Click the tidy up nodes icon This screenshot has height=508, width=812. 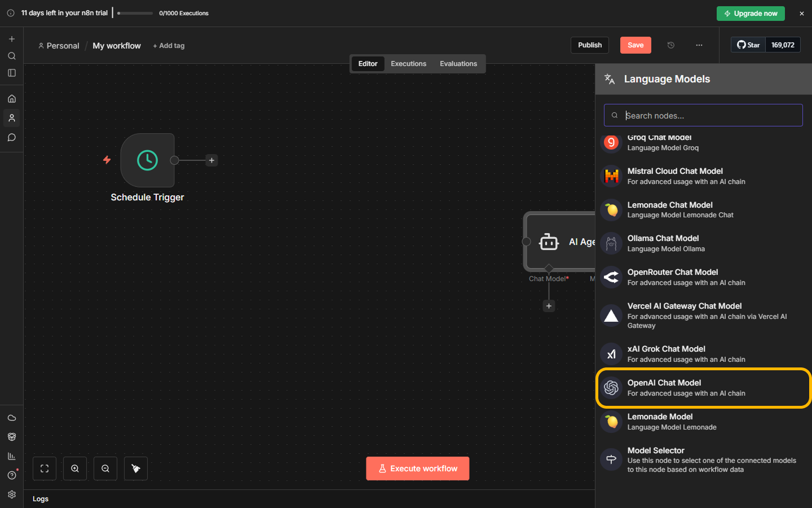[136, 468]
